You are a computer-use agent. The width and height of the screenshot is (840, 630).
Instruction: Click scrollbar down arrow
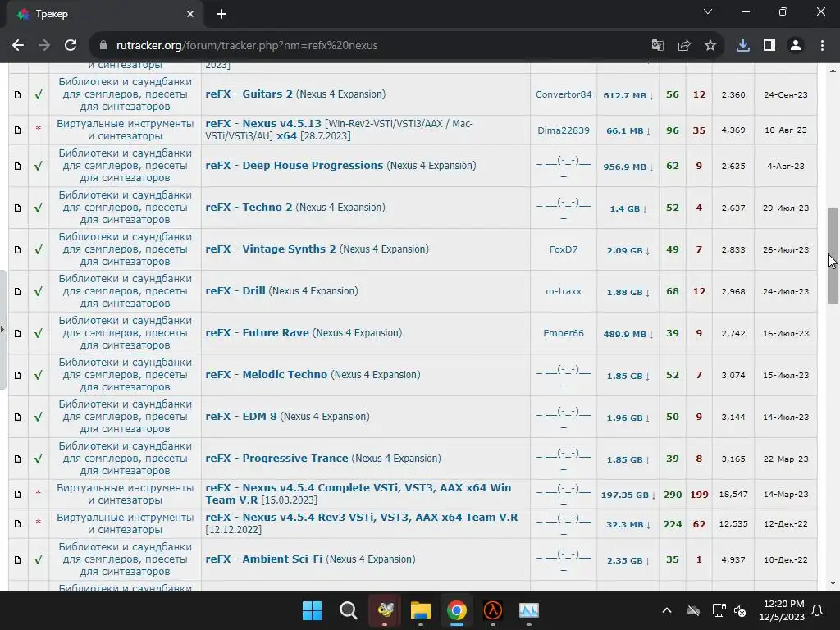click(833, 583)
